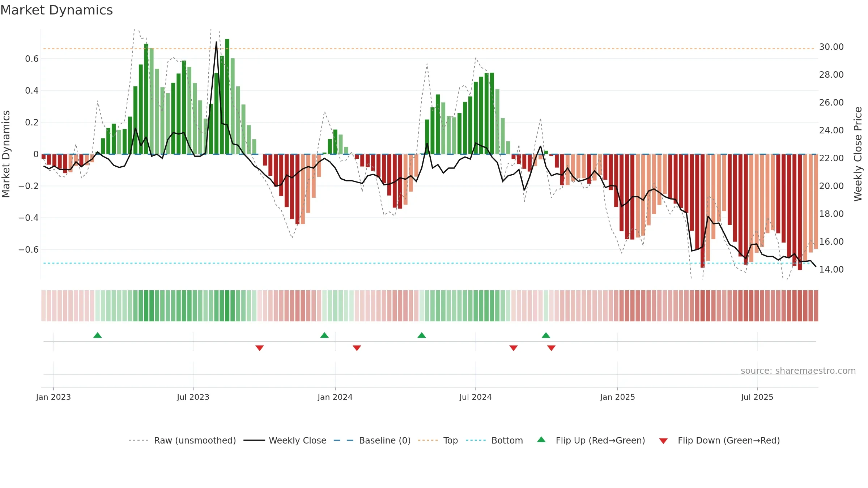
Task: Click the tallest green bar near August 2023
Action: (227, 97)
